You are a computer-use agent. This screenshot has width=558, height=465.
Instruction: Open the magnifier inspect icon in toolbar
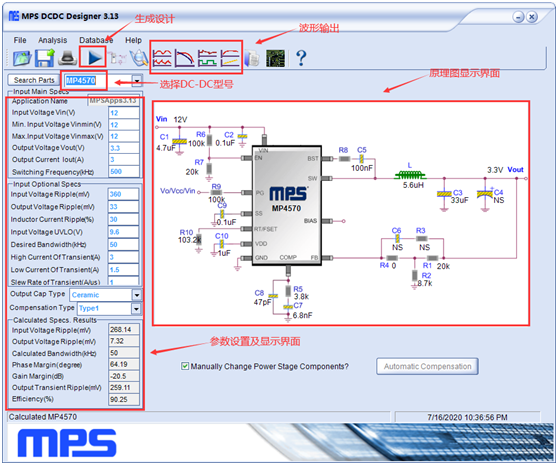point(139,58)
